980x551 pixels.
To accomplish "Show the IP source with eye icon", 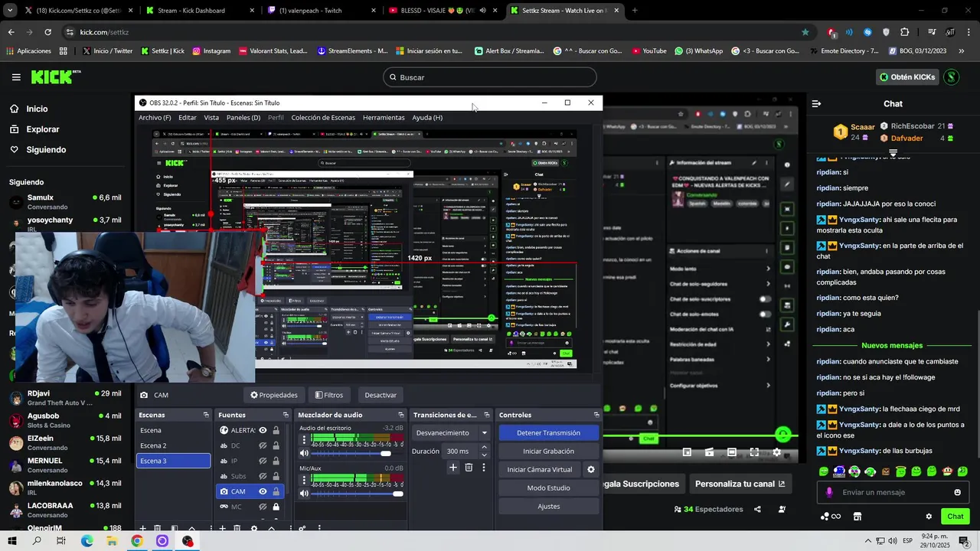I will tap(263, 461).
